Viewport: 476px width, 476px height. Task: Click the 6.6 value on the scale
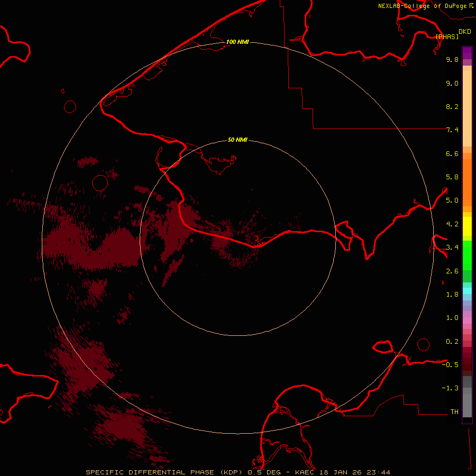[x=452, y=153]
